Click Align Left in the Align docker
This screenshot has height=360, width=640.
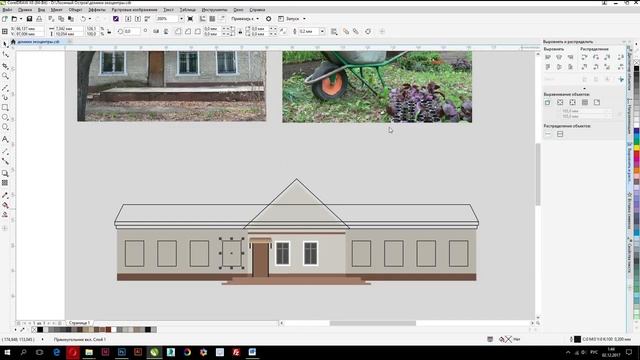(x=548, y=57)
